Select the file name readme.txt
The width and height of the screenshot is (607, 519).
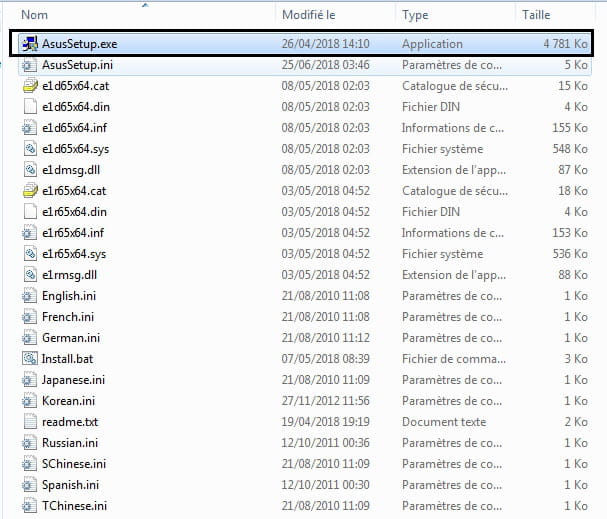point(70,422)
